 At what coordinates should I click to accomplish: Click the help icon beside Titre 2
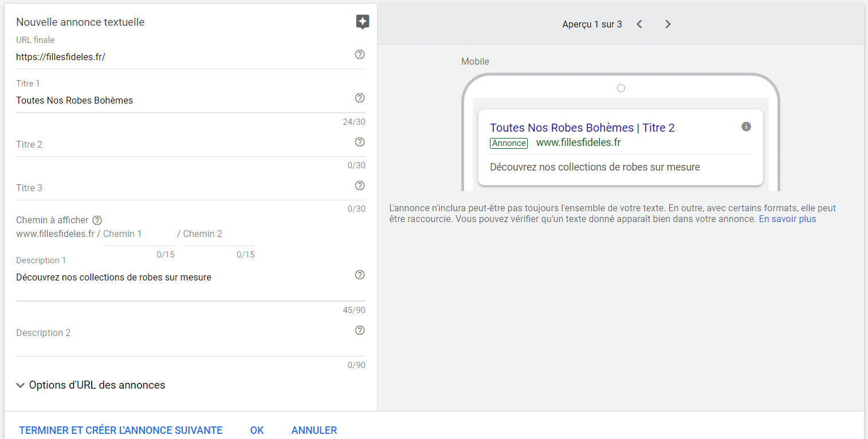point(360,142)
